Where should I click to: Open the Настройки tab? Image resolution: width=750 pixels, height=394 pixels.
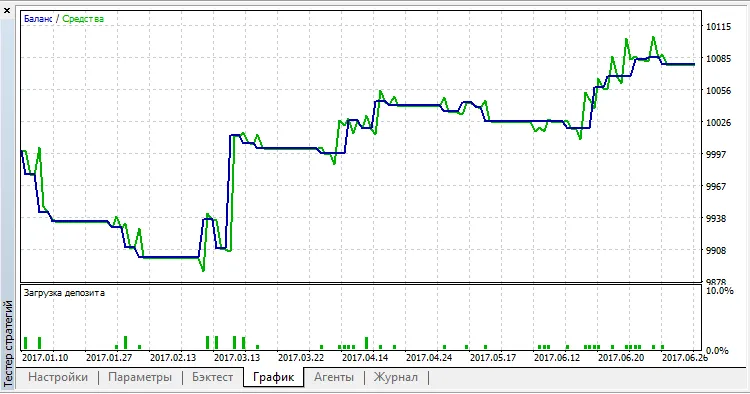pyautogui.click(x=58, y=377)
